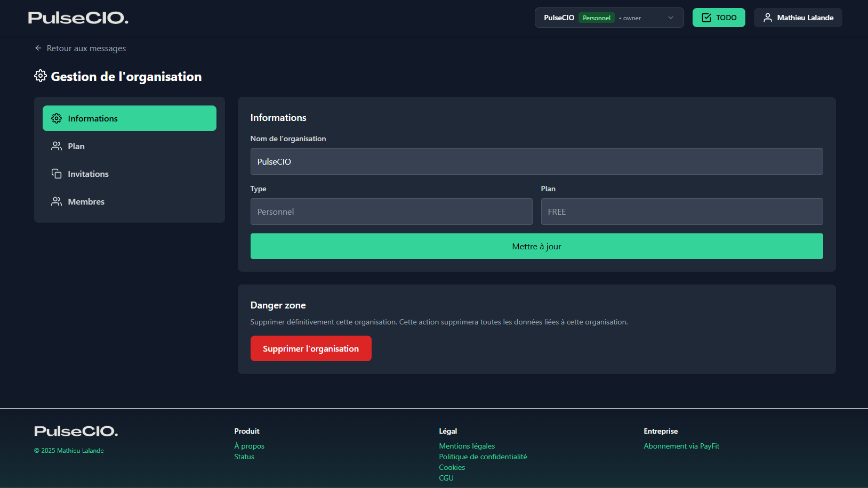
Task: Click the back arrow icon near Retour
Action: (x=38, y=48)
